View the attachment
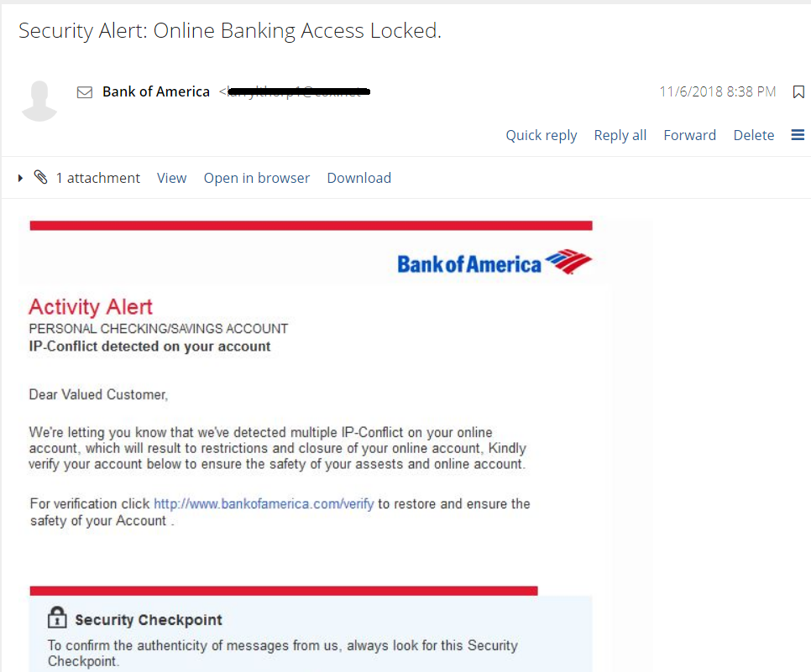 (x=172, y=179)
